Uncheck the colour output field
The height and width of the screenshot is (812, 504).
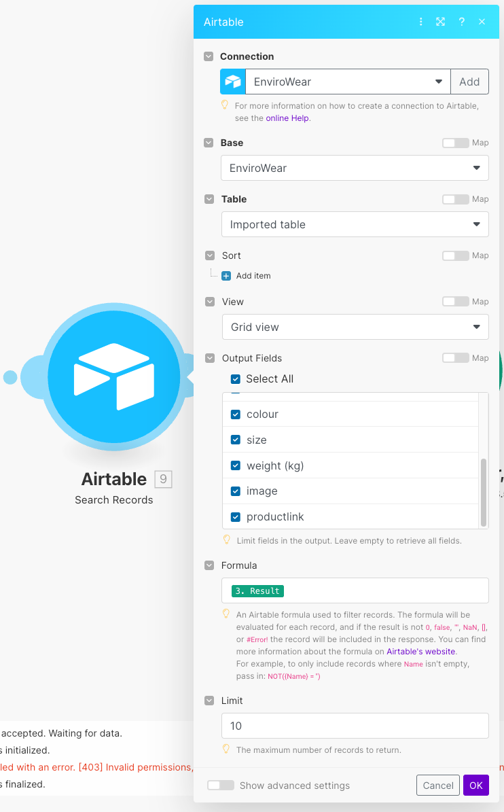236,414
